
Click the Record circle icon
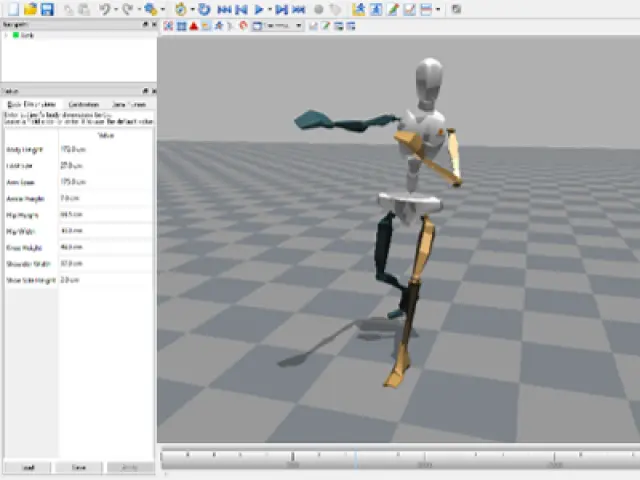(x=319, y=9)
